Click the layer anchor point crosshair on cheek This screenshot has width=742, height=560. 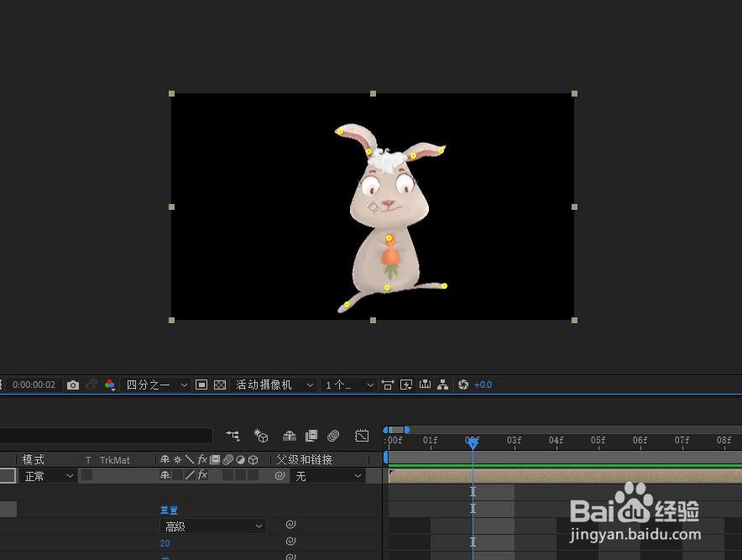(374, 207)
